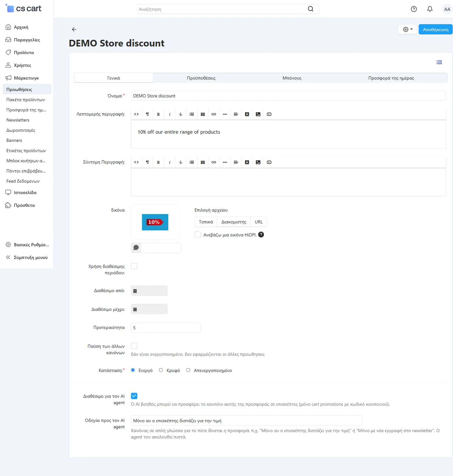The width and height of the screenshot is (453, 476).
Task: Switch to the 'Μπόνους' tab
Action: (x=292, y=78)
